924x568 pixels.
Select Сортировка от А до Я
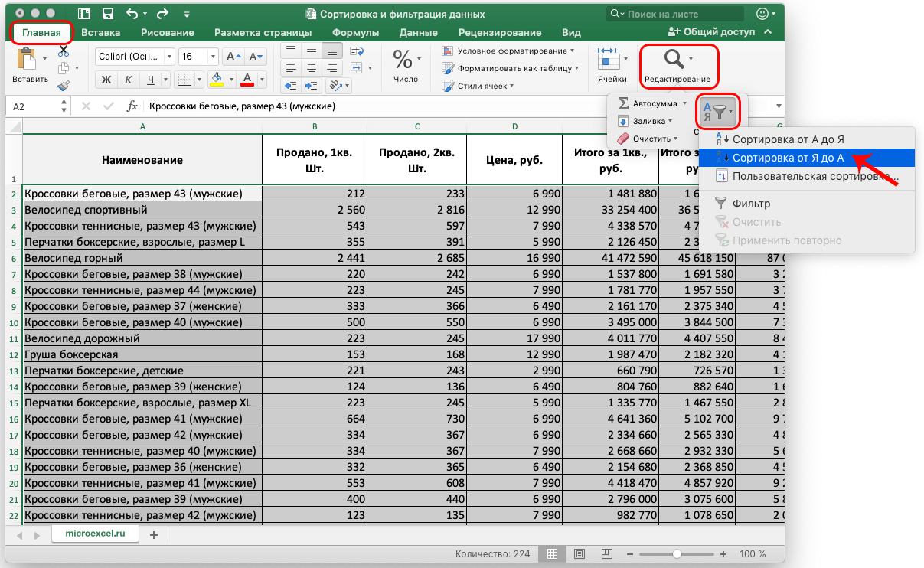(788, 139)
